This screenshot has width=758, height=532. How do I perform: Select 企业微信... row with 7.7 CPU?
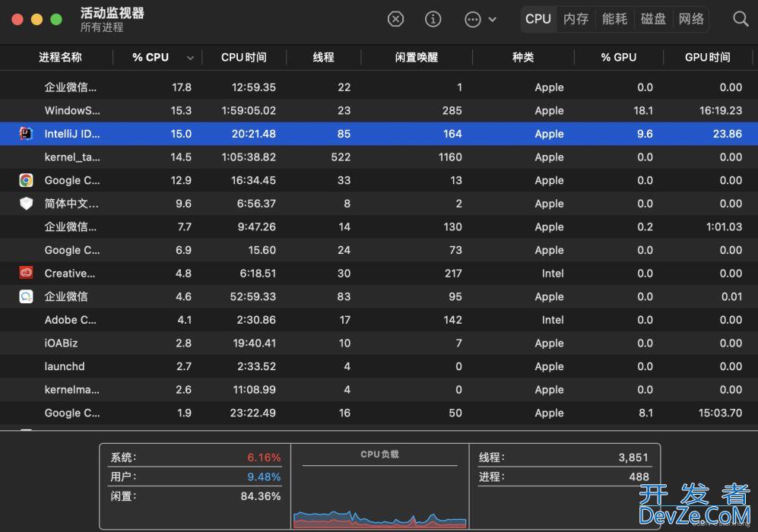point(379,226)
